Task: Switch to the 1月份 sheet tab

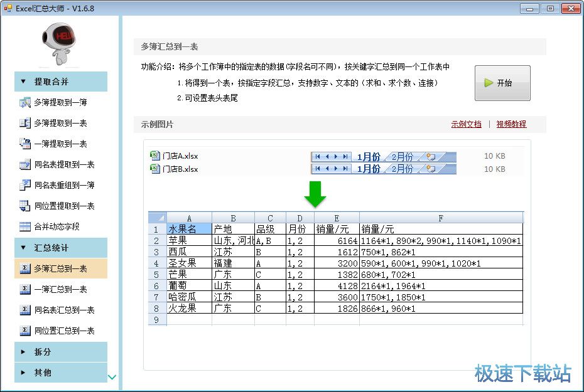Action: pos(367,156)
